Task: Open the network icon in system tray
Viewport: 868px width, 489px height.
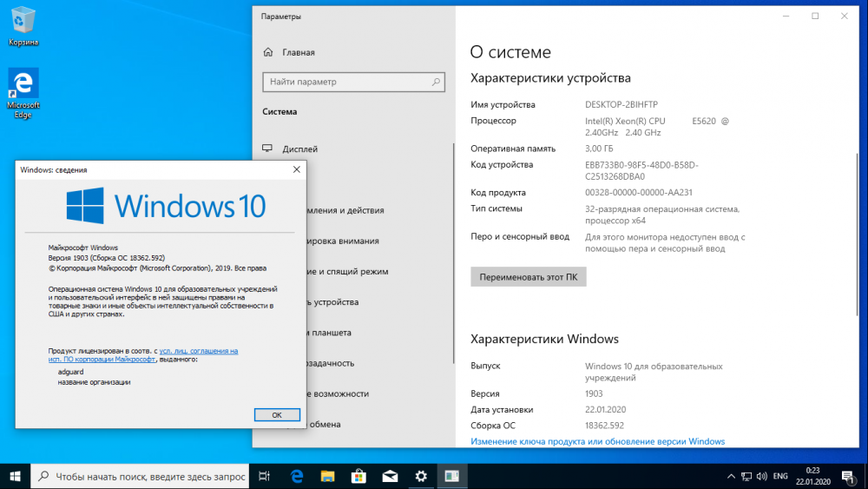Action: (746, 476)
